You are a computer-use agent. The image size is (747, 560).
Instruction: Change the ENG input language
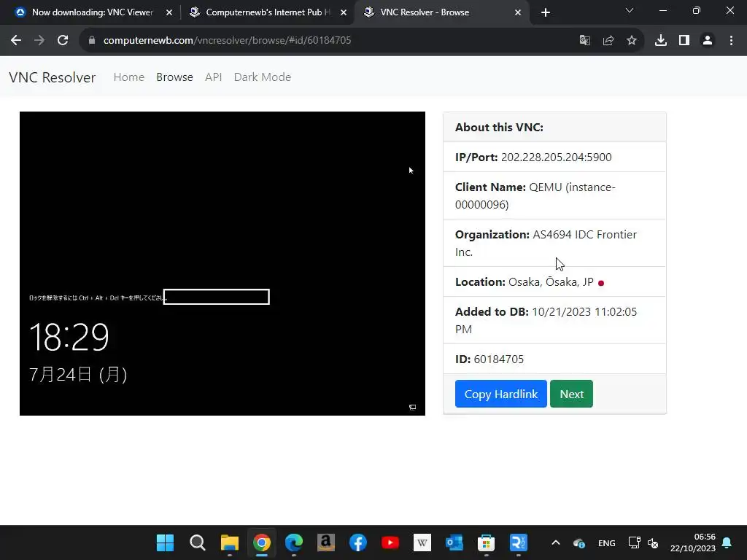pos(606,542)
